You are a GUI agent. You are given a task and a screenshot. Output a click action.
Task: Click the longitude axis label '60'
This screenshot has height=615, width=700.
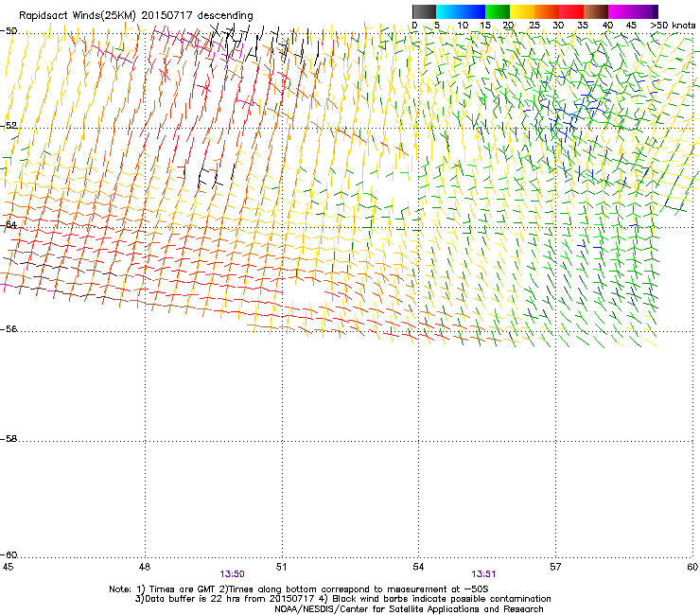tap(692, 567)
